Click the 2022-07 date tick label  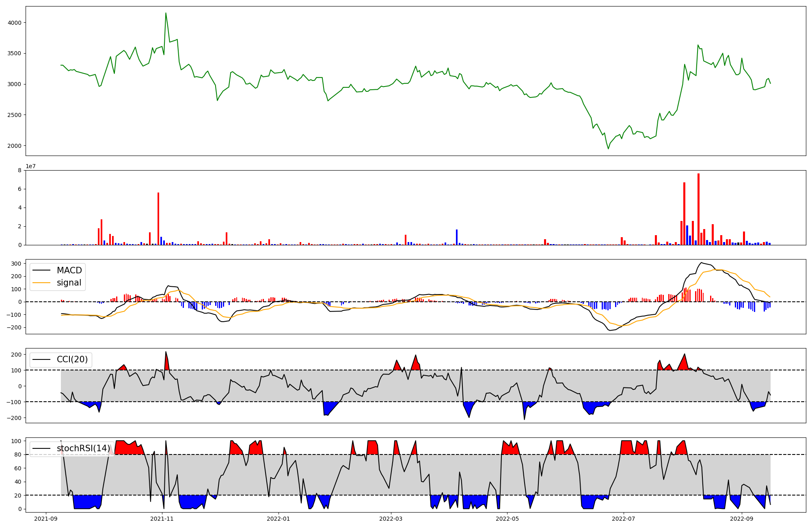point(623,519)
